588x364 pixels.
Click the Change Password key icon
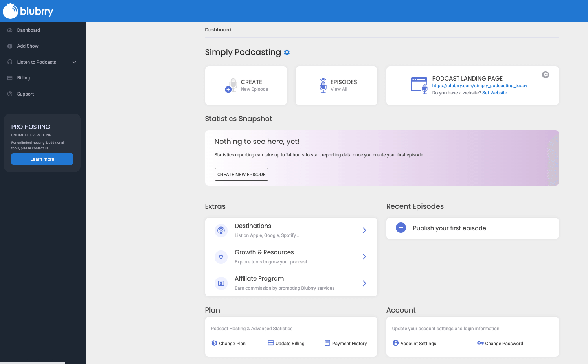[480, 343]
